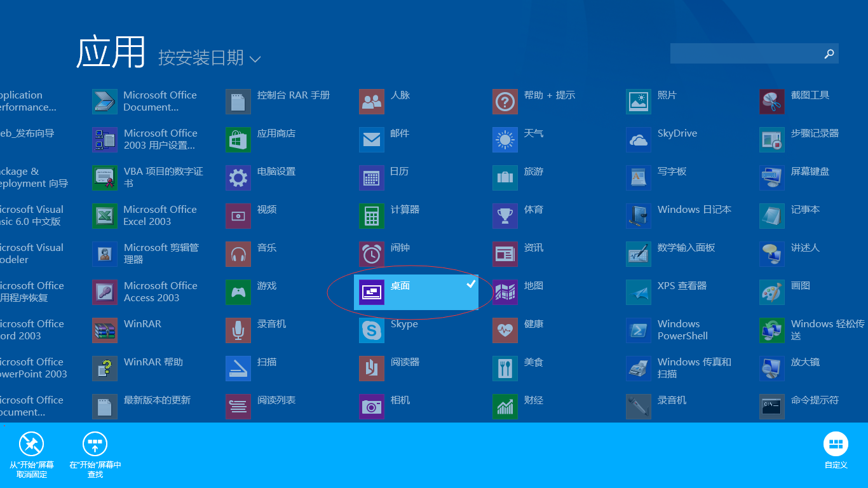Open the 旅游 Travel app icon
Screen dimensions: 868x488
(x=505, y=178)
